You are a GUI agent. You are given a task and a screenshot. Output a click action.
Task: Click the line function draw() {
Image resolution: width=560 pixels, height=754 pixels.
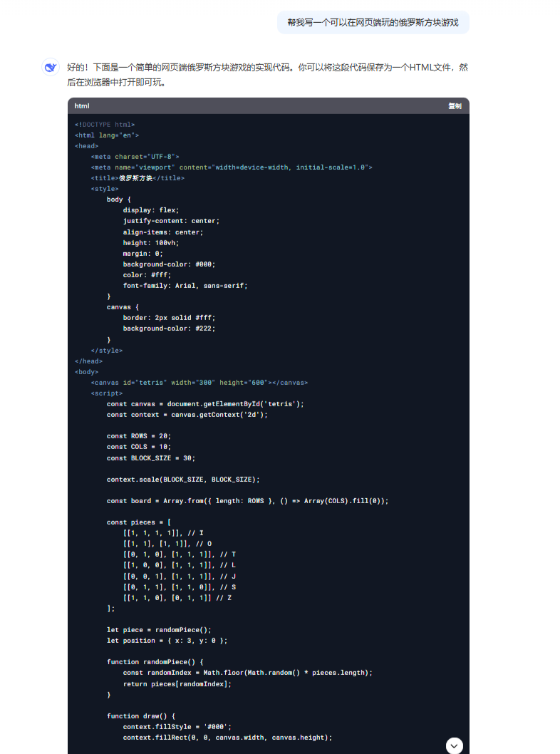pos(141,716)
